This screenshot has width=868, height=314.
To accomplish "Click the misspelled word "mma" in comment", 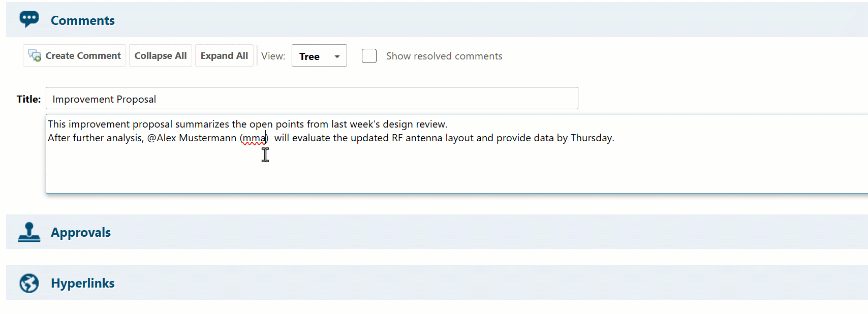I will [x=254, y=138].
